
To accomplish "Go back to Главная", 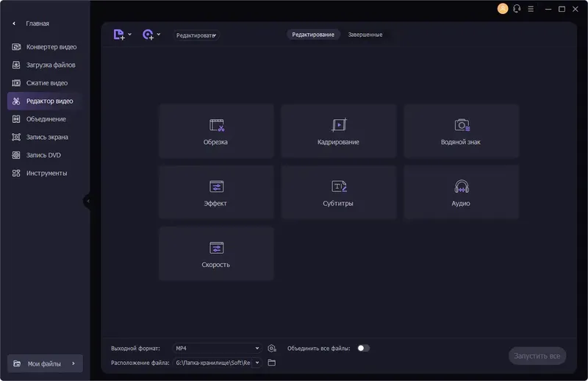I will 31,24.
